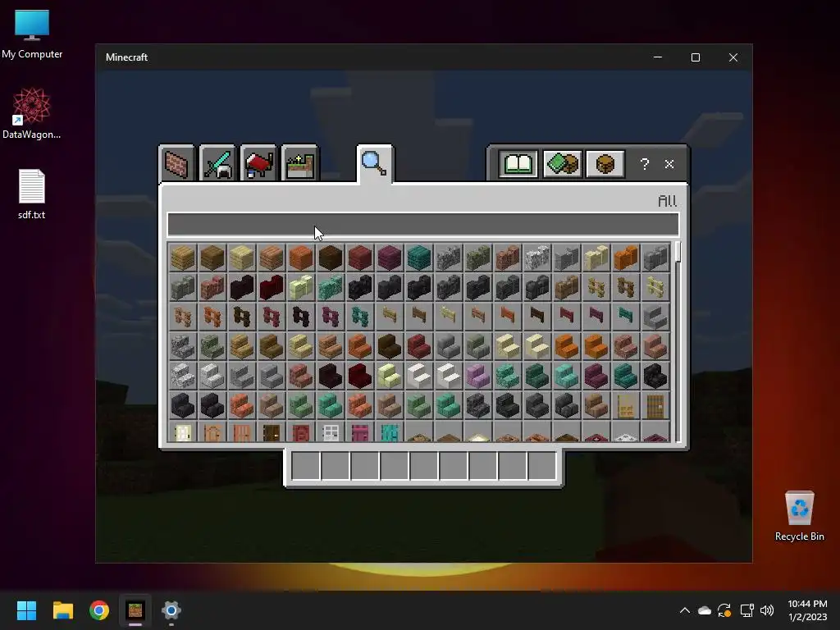The width and height of the screenshot is (840, 630).
Task: Pick the Oak Planks block
Action: click(183, 258)
